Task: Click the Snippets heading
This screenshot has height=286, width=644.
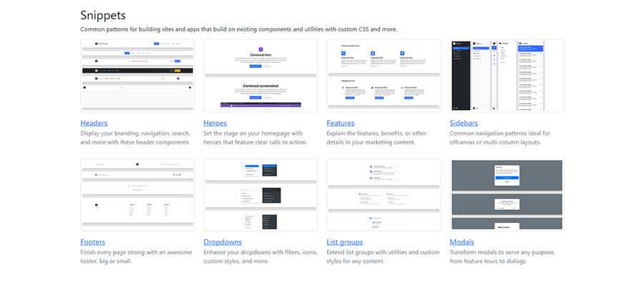Action: click(103, 16)
